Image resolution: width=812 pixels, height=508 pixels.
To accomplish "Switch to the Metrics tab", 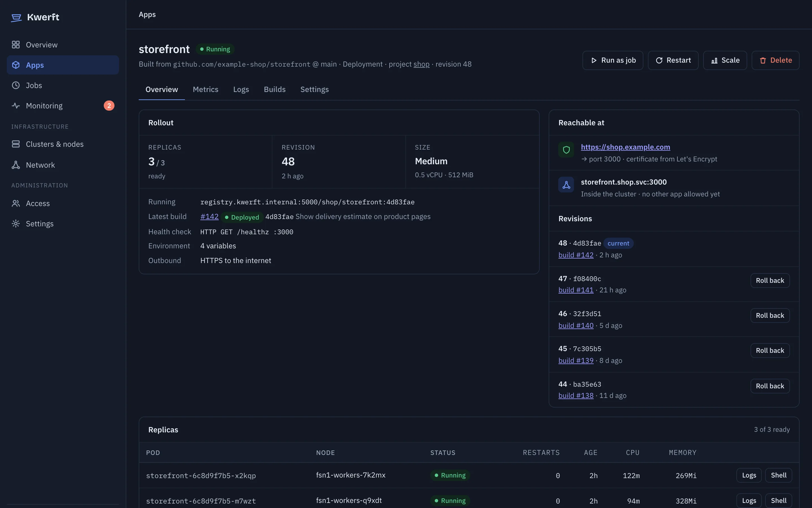I will (x=205, y=89).
